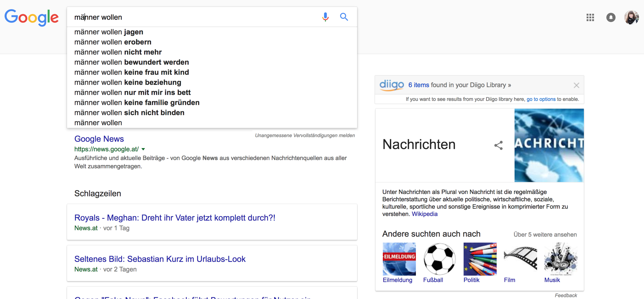Click "Unangemessene Vervollständigungen melden" link
This screenshot has width=644, height=299.
pos(305,136)
